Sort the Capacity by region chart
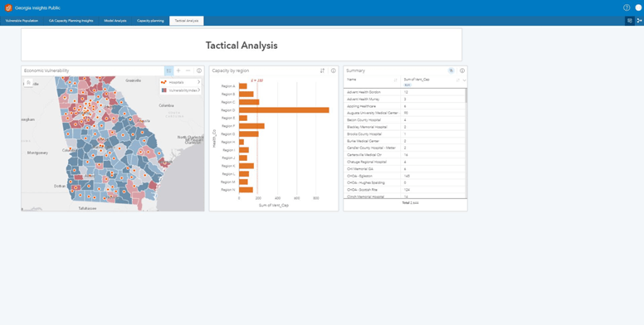The height and width of the screenshot is (325, 644). [322, 71]
